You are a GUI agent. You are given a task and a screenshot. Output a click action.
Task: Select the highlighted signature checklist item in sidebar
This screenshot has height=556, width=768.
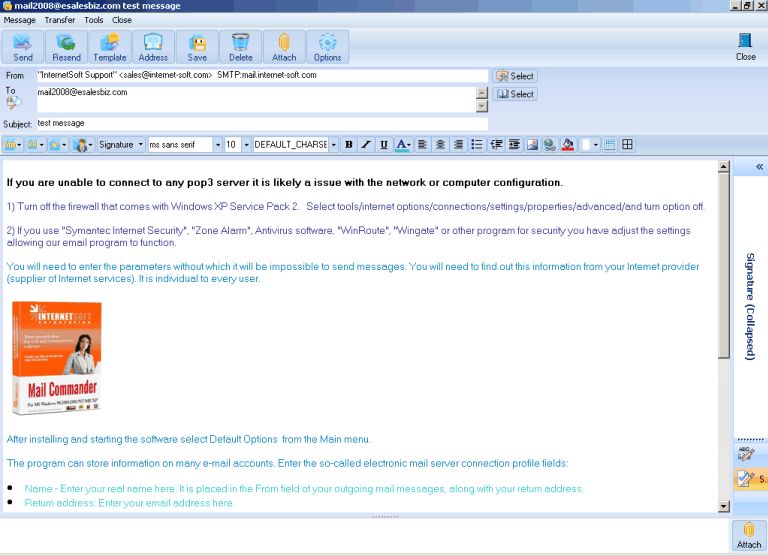click(x=750, y=479)
